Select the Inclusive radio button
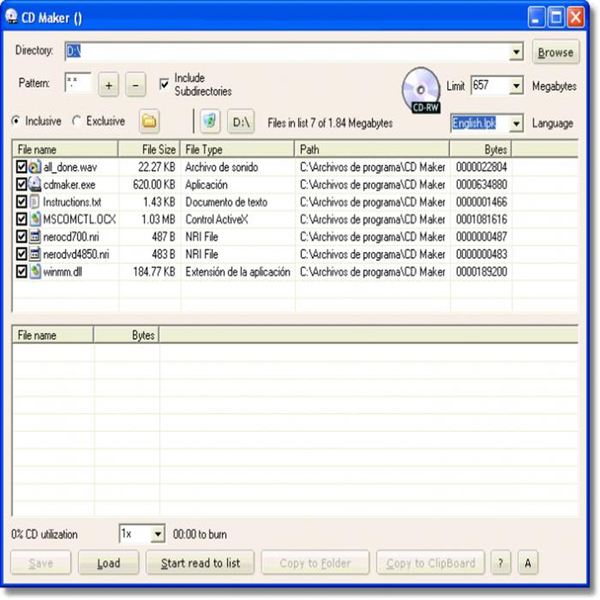600x600 pixels. [16, 121]
